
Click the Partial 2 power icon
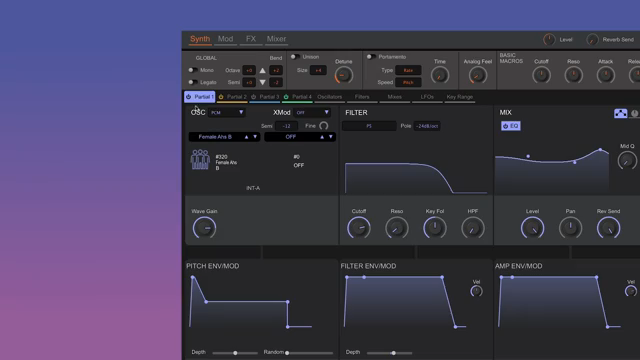221,97
